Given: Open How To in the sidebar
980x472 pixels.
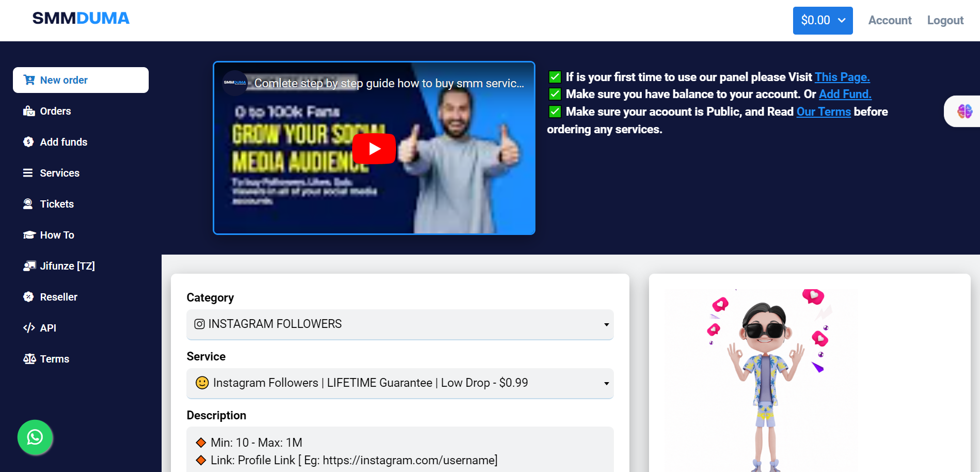Looking at the screenshot, I should (57, 235).
